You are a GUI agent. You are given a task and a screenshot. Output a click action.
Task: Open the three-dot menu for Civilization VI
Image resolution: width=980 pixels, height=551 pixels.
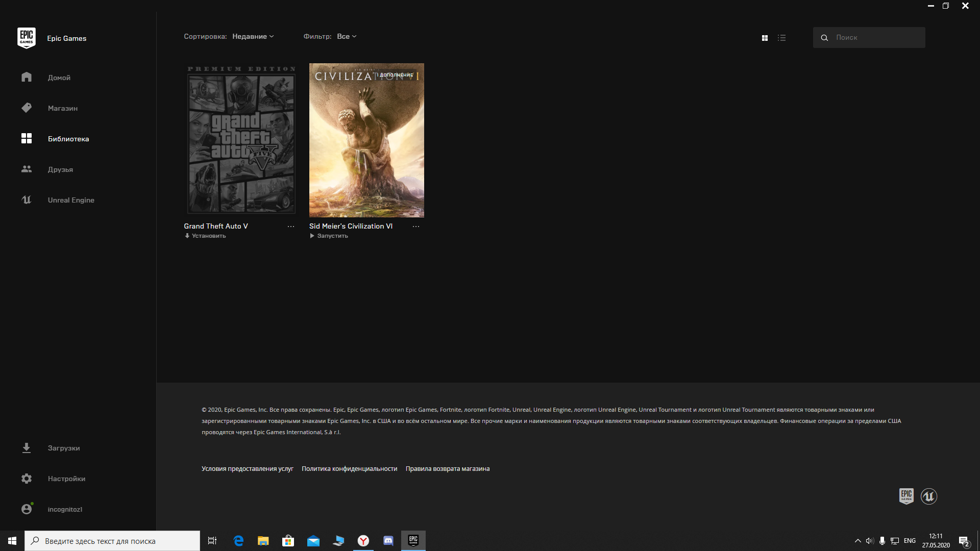(416, 227)
